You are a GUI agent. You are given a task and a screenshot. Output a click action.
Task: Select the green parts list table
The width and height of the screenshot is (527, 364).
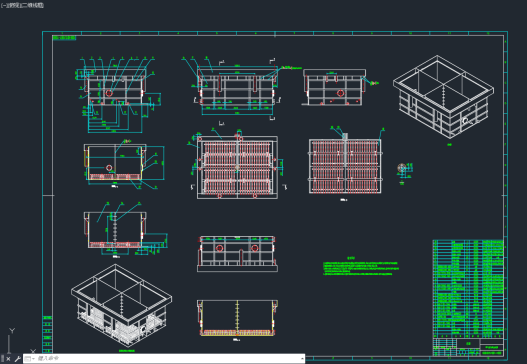pyautogui.click(x=468, y=288)
